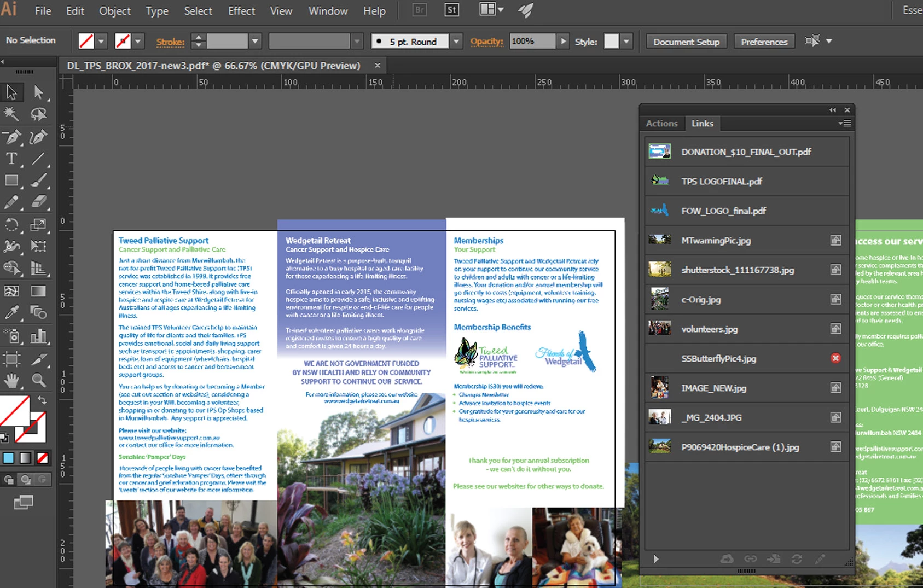Click Update Link in the Links panel
Screen dimensions: 923x588
tap(797, 559)
